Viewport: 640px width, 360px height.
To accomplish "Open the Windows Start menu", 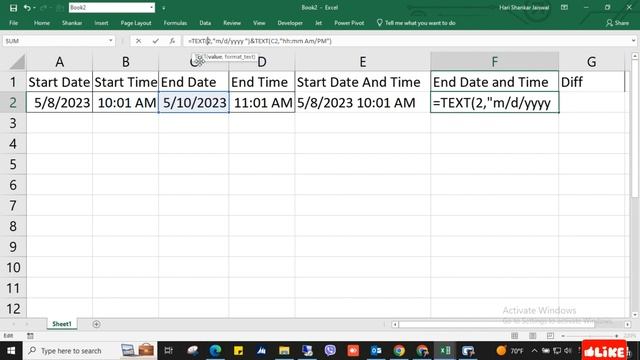I will 11,351.
